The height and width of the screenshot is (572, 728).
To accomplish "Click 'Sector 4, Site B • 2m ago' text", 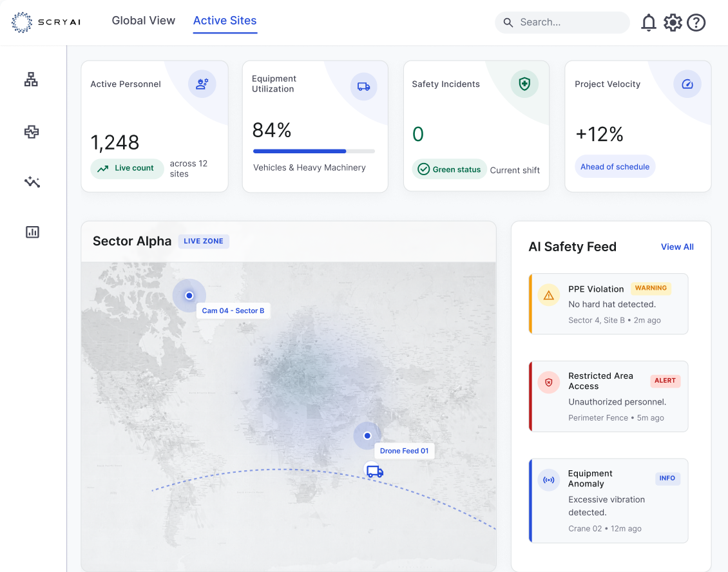I will (614, 320).
